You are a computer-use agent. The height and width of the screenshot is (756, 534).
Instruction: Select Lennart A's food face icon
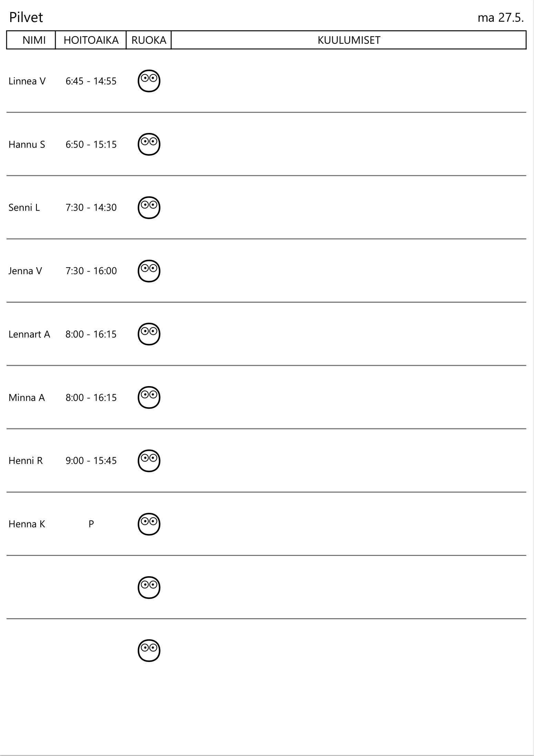tap(149, 334)
